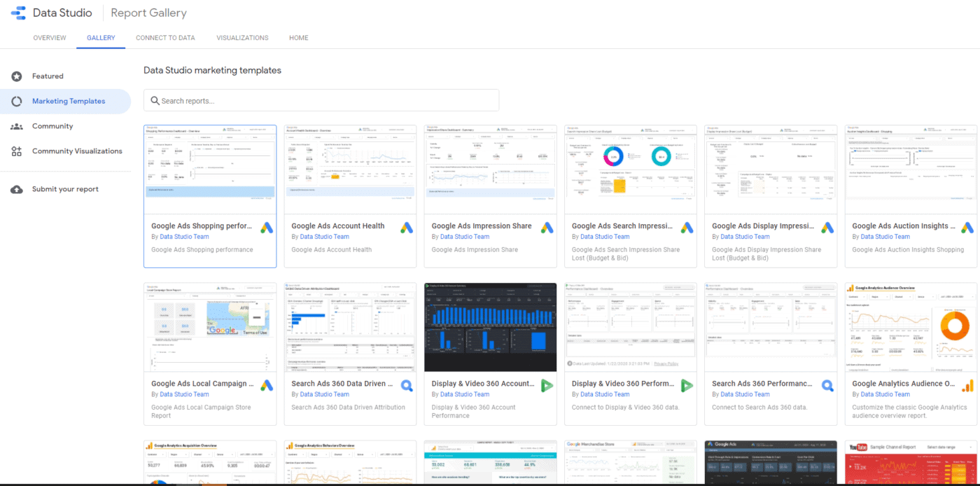This screenshot has width=980, height=486.
Task: Click the Marketing Templates clock icon
Action: [15, 101]
